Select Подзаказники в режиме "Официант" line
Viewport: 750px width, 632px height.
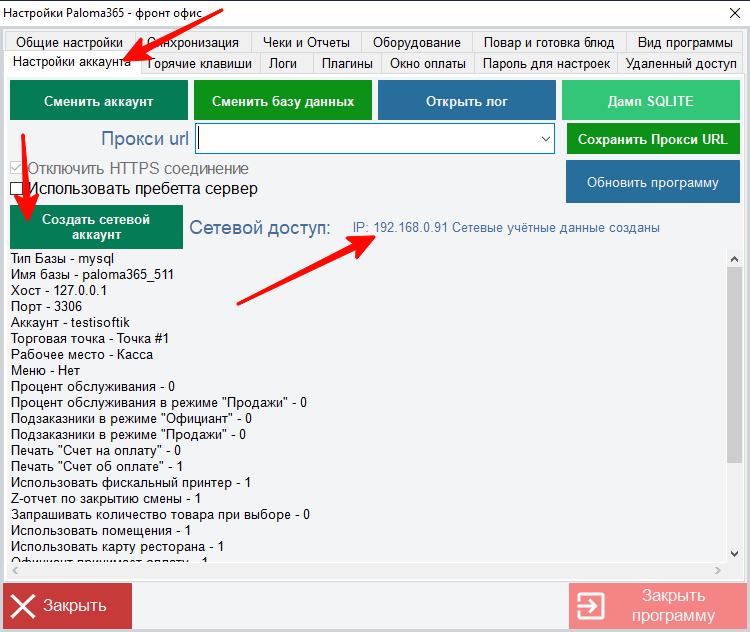(132, 419)
